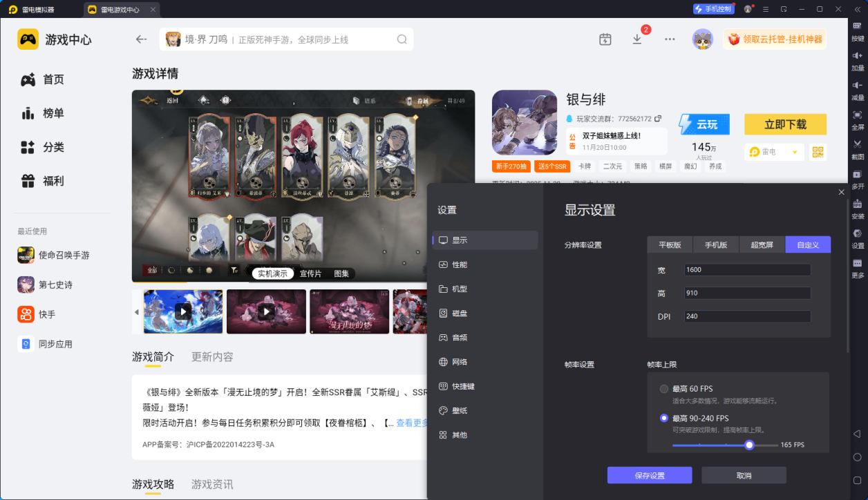Open the title bar hamburger menu
The width and height of the screenshot is (868, 500).
tap(766, 9)
